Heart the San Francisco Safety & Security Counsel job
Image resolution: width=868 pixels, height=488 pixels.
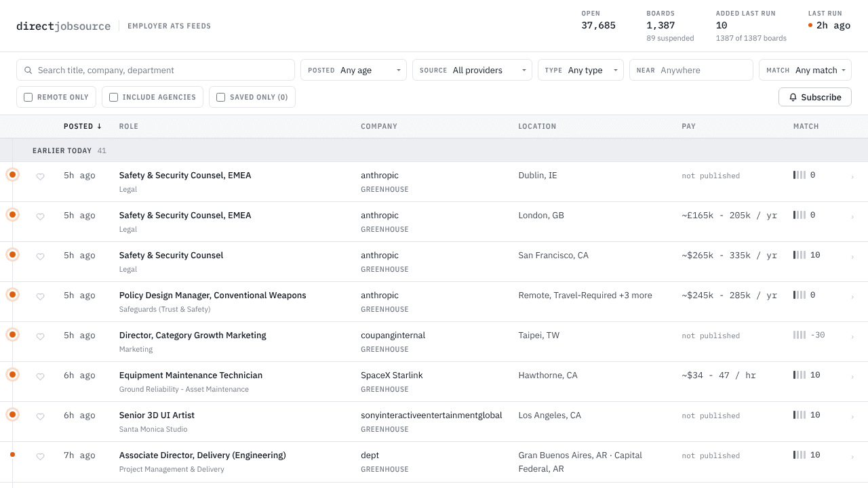point(40,256)
